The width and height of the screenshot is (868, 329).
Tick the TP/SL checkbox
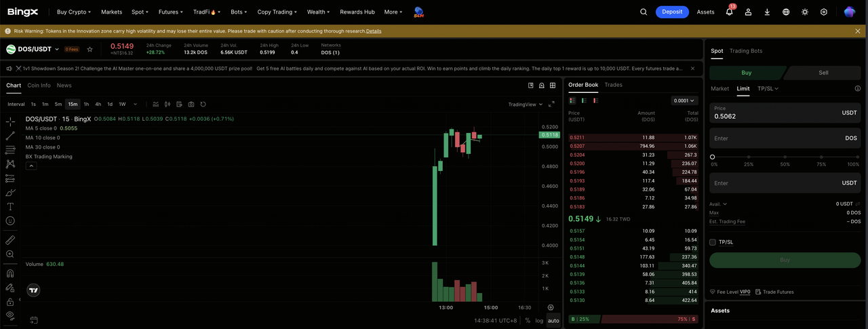[x=713, y=242]
